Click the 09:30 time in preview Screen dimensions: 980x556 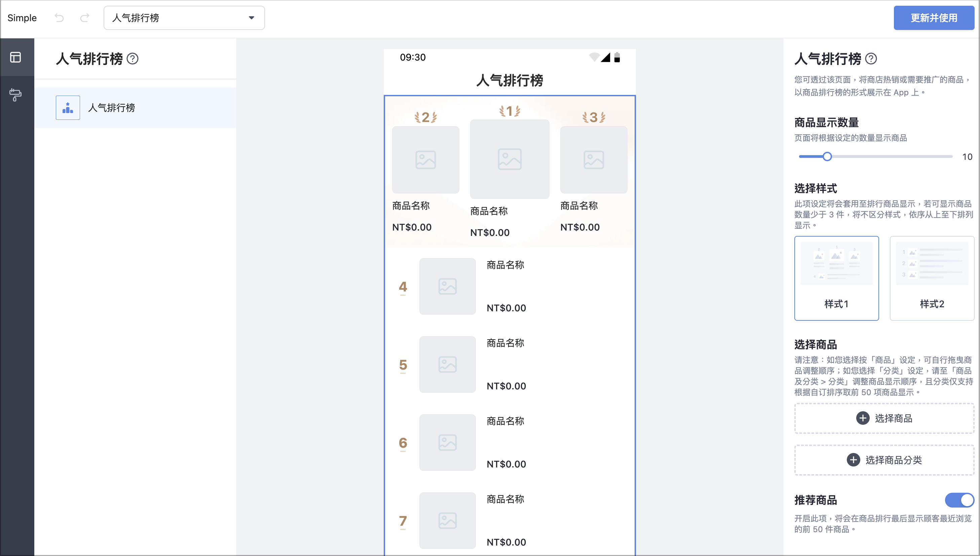tap(413, 57)
